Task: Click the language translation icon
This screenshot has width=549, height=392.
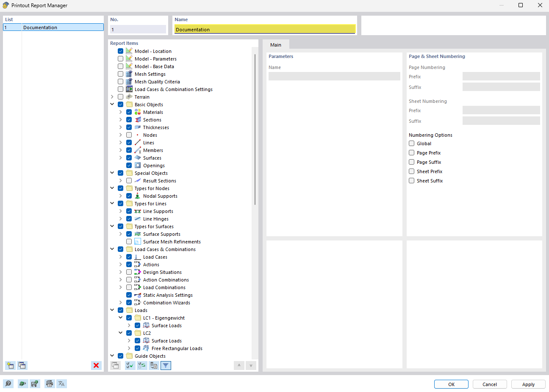Action: pos(61,384)
